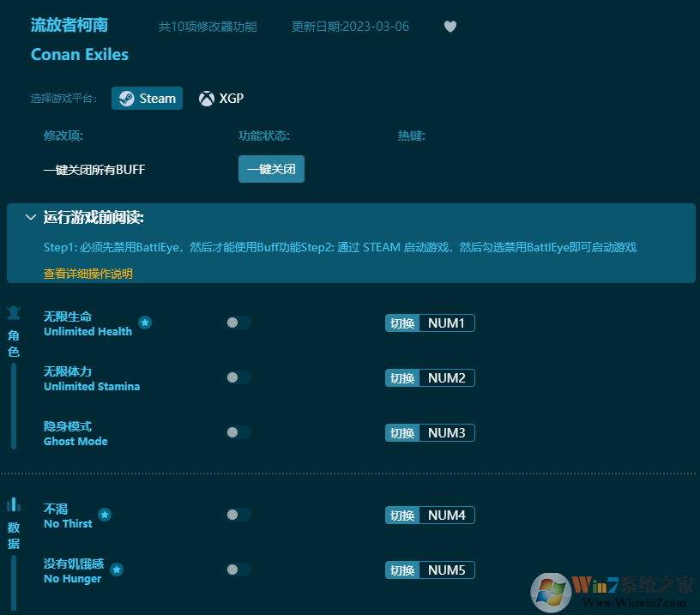700x615 pixels.
Task: Click the 一键关闭所有BUFF label
Action: [x=94, y=170]
